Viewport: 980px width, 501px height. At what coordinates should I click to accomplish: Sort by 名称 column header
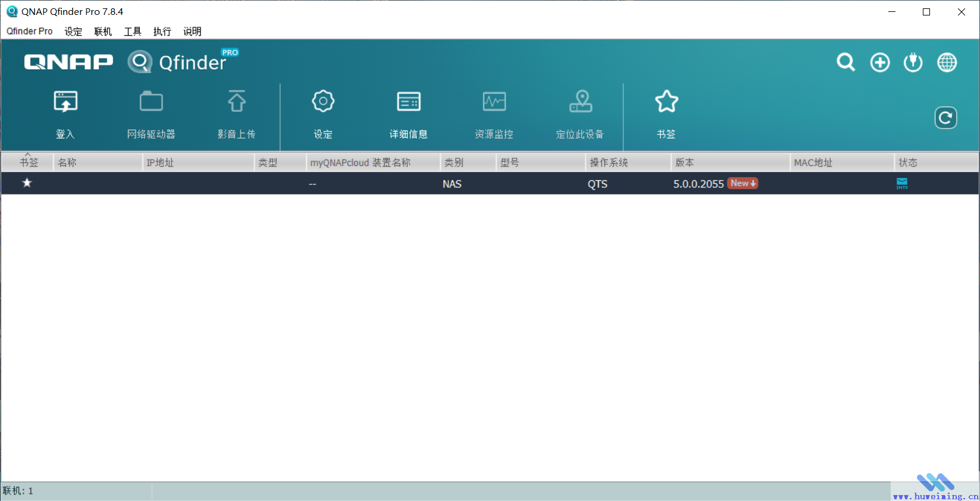[x=98, y=162]
